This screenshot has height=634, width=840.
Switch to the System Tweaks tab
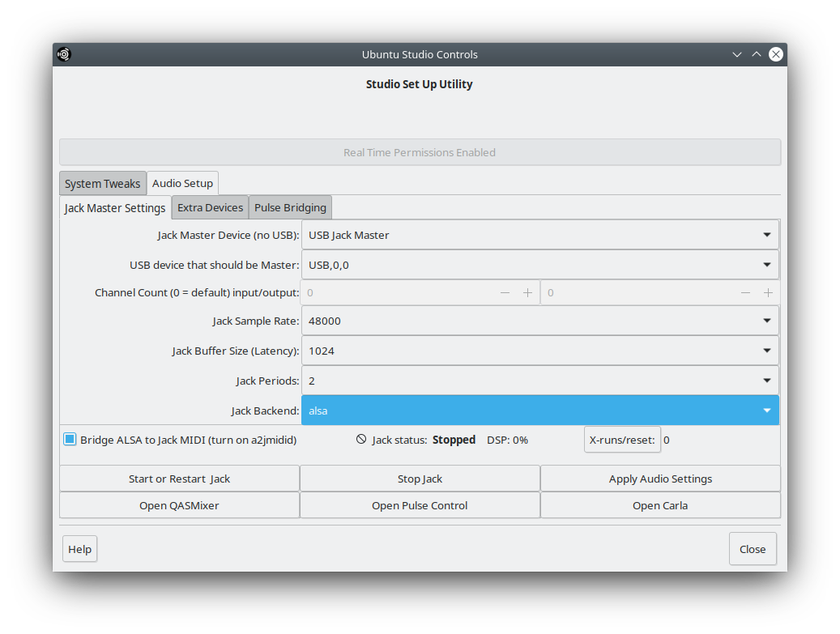coord(102,184)
